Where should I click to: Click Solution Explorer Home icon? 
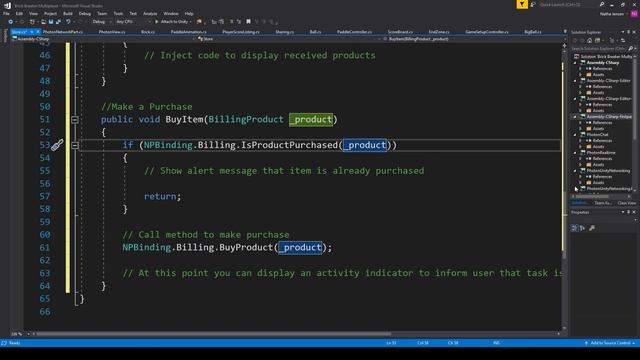coord(589,40)
